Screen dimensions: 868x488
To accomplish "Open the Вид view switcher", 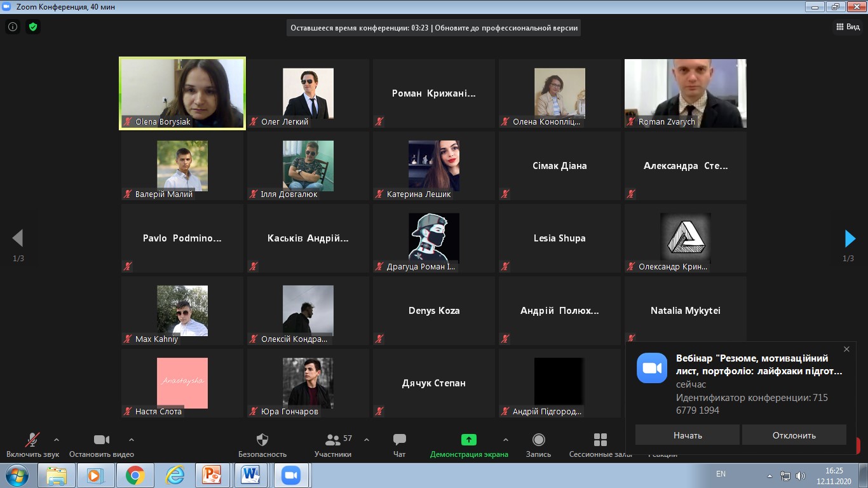I will pyautogui.click(x=847, y=27).
